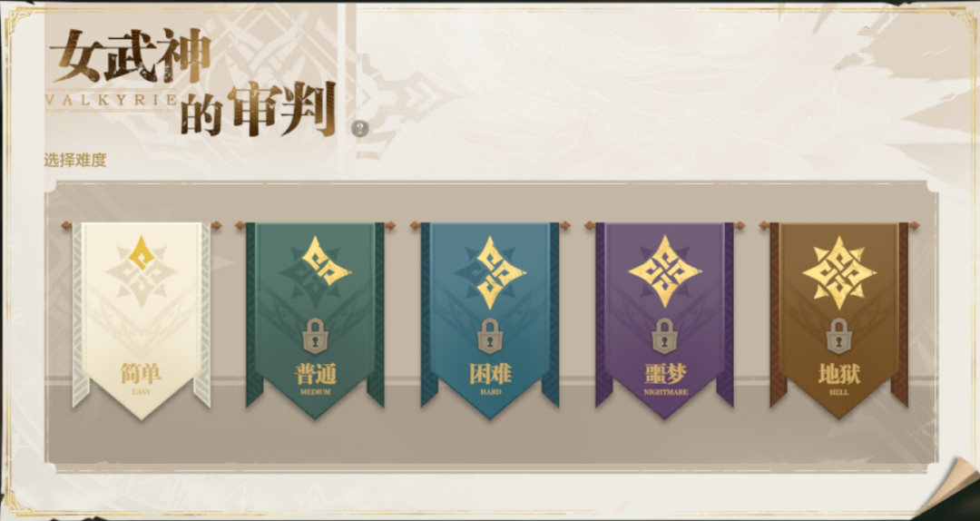Select the 噩梦 NIGHTMARE difficulty label
Viewport: 980px width, 521px height.
pos(665,378)
